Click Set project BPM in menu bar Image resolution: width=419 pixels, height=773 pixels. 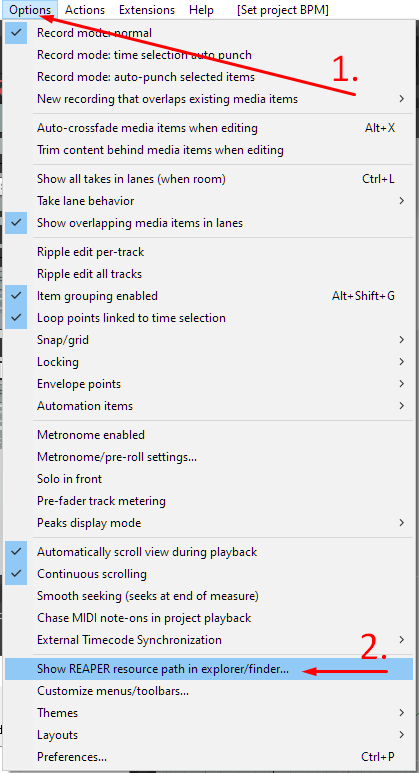(x=283, y=10)
